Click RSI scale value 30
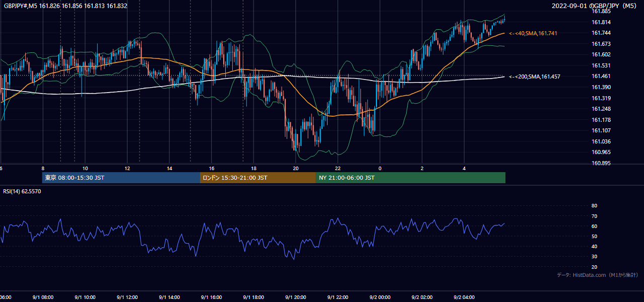 coord(594,257)
